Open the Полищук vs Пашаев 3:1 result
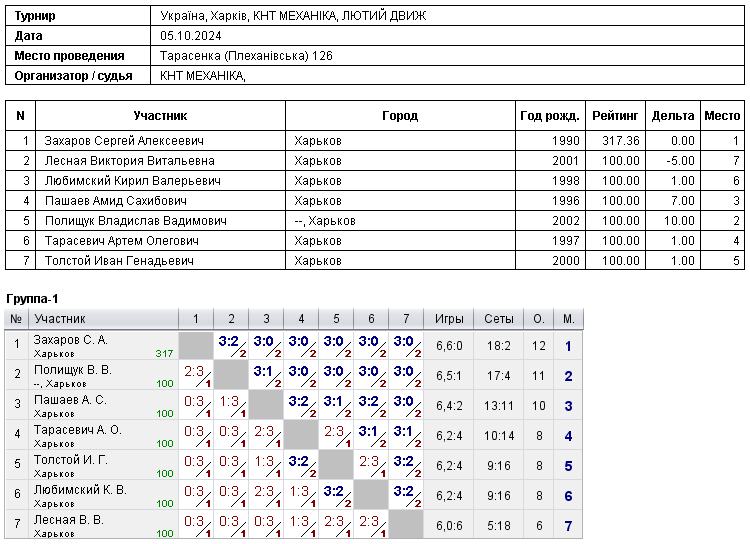 [266, 376]
